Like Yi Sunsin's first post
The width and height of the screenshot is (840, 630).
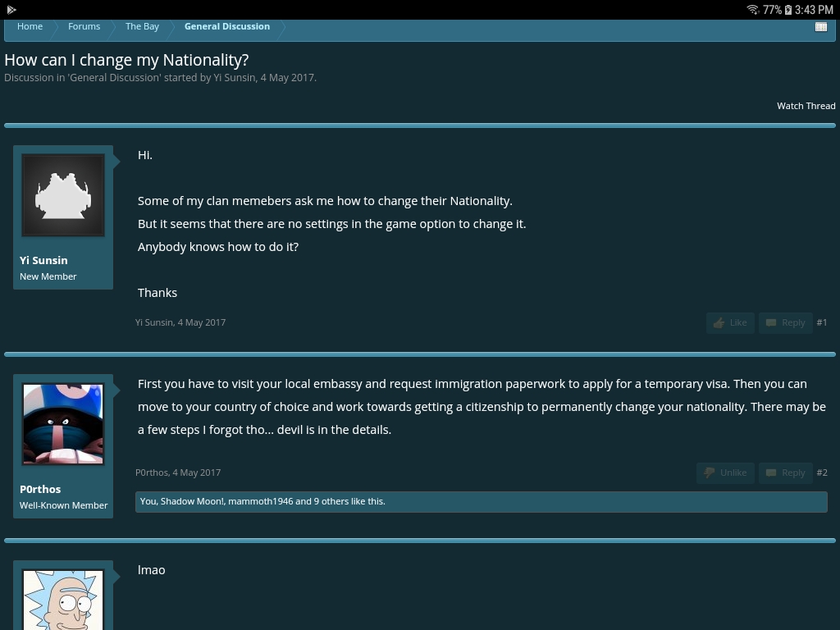pyautogui.click(x=730, y=322)
